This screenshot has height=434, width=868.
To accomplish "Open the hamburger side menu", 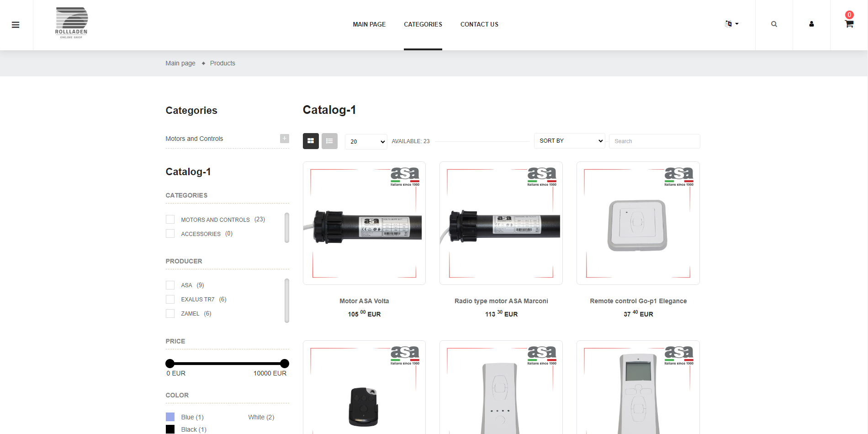I will 16,25.
